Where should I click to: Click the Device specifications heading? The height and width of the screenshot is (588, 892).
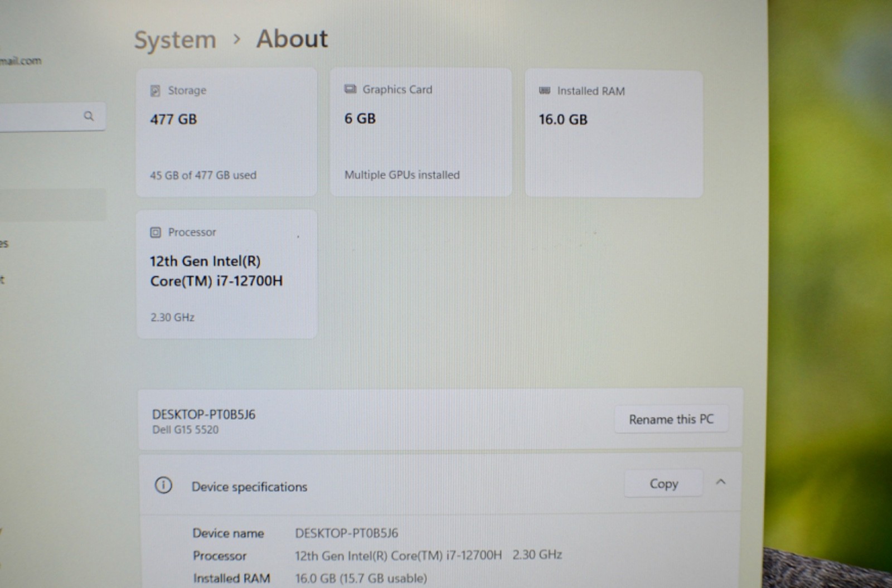[249, 487]
